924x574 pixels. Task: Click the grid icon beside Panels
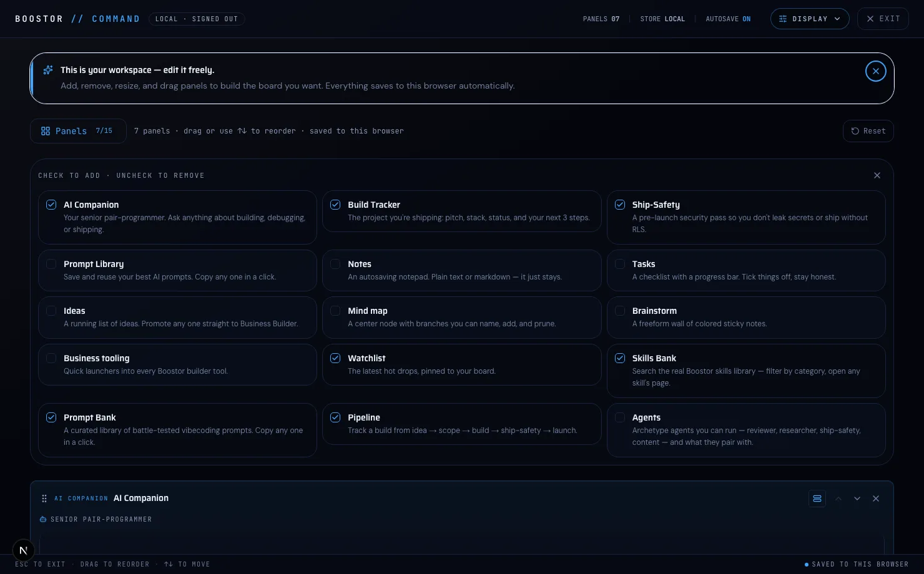pyautogui.click(x=46, y=131)
